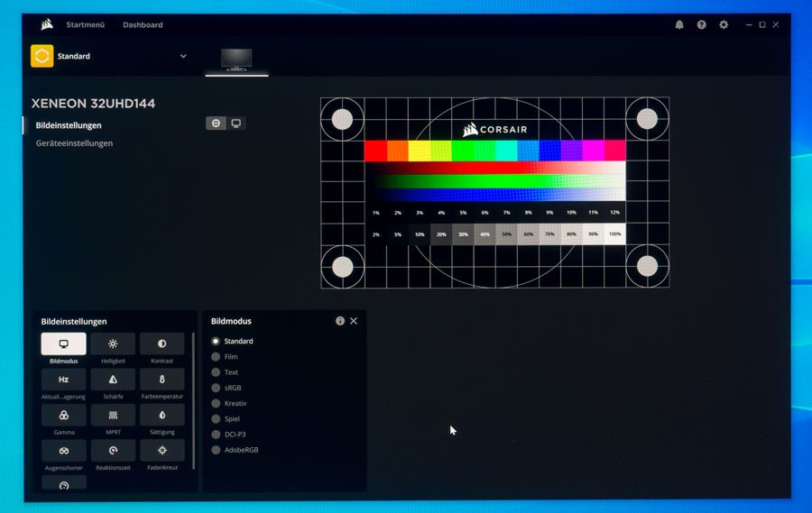Open the Reaktionszeit response time tile

point(113,451)
